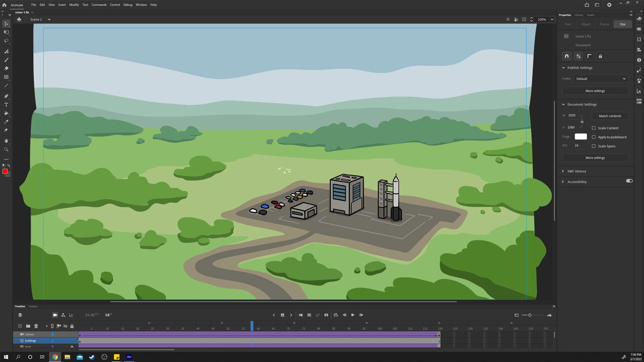Enable Apply to pasteboard checkbox
The image size is (644, 362).
[x=594, y=137]
